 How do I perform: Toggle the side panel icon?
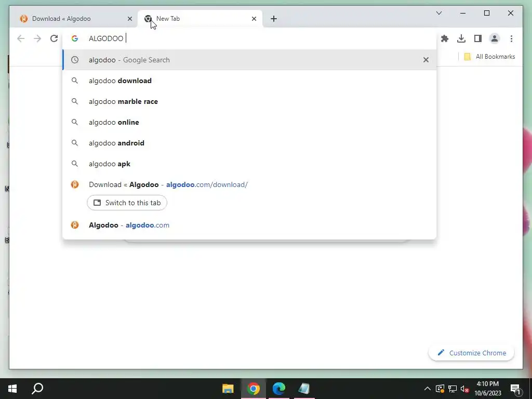pos(478,38)
